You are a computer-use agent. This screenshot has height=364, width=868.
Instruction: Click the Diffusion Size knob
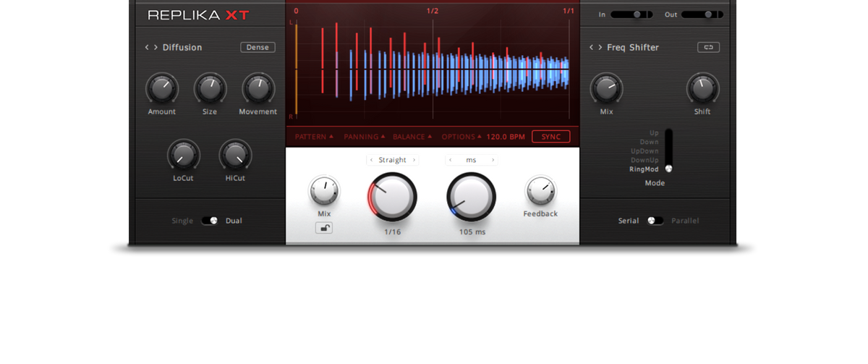tap(210, 89)
